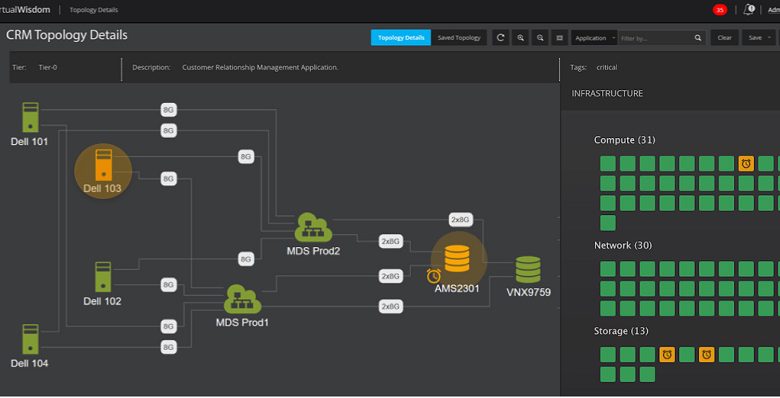The height and width of the screenshot is (398, 780).
Task: Click the zoom out magnifier icon
Action: coord(540,38)
